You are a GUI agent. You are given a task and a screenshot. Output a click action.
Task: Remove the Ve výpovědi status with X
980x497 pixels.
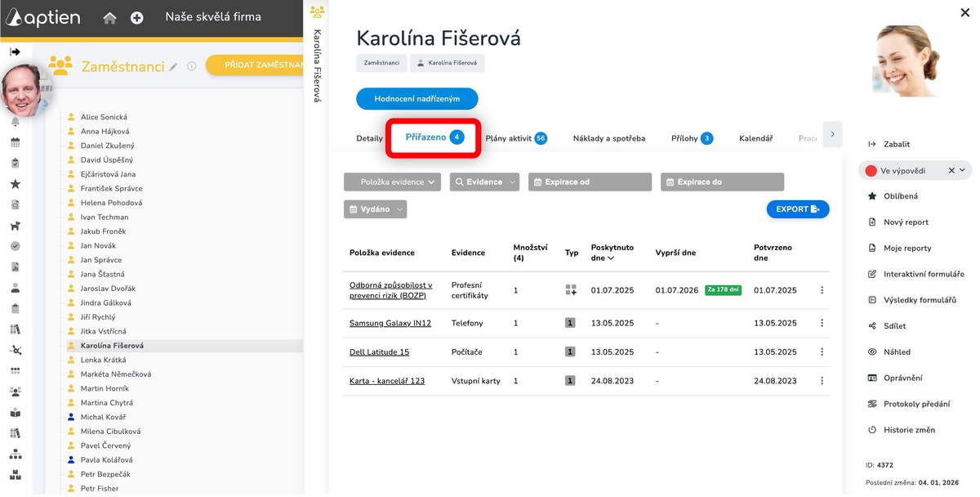(951, 171)
